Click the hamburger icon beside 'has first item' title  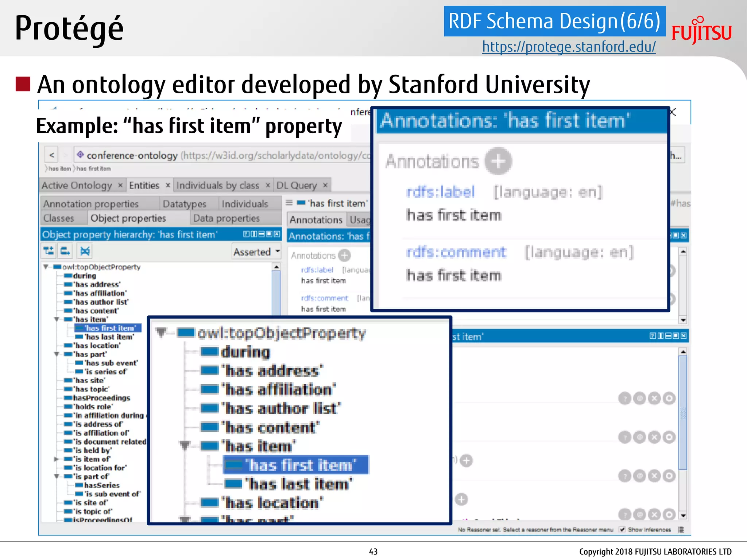289,203
